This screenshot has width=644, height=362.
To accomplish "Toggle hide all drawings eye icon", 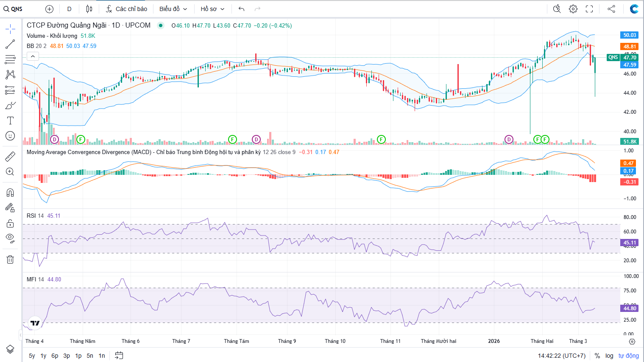I will [x=10, y=238].
